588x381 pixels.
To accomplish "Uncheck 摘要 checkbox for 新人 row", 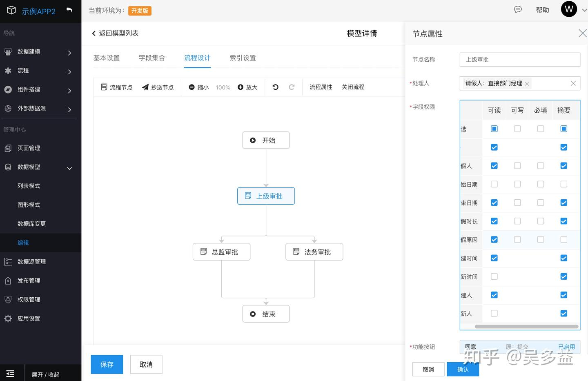I will (x=564, y=314).
